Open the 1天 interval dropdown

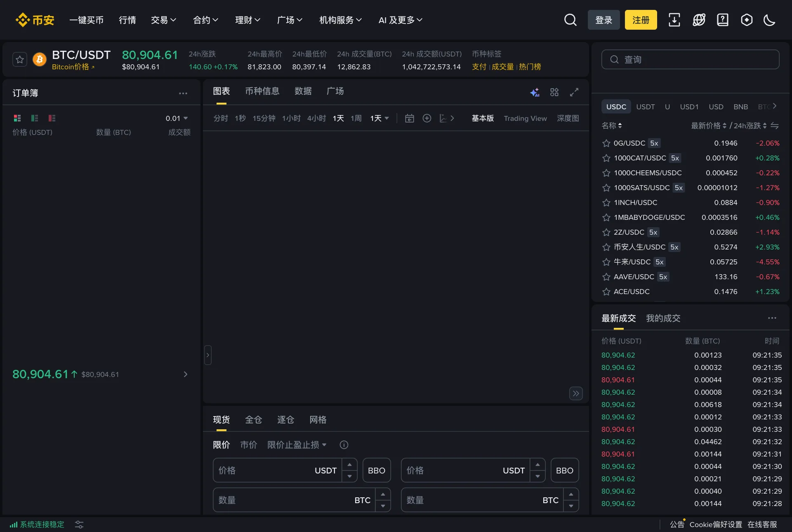(379, 118)
